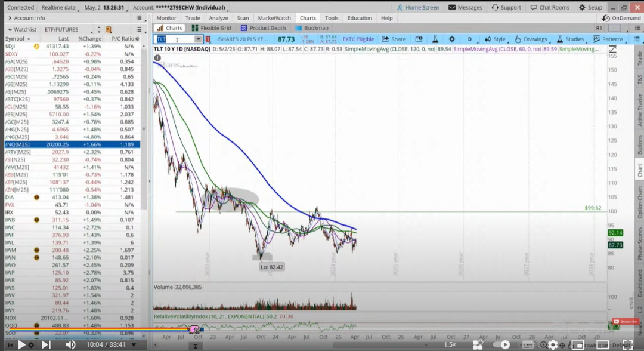Open the Share chart button
Image resolution: width=644 pixels, height=351 pixels.
tap(394, 39)
